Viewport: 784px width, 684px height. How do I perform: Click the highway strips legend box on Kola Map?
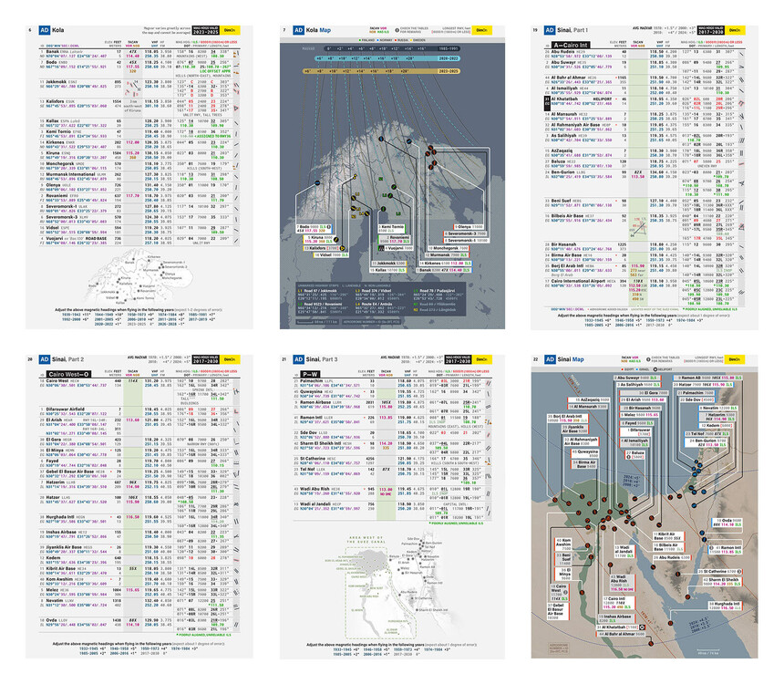click(379, 301)
